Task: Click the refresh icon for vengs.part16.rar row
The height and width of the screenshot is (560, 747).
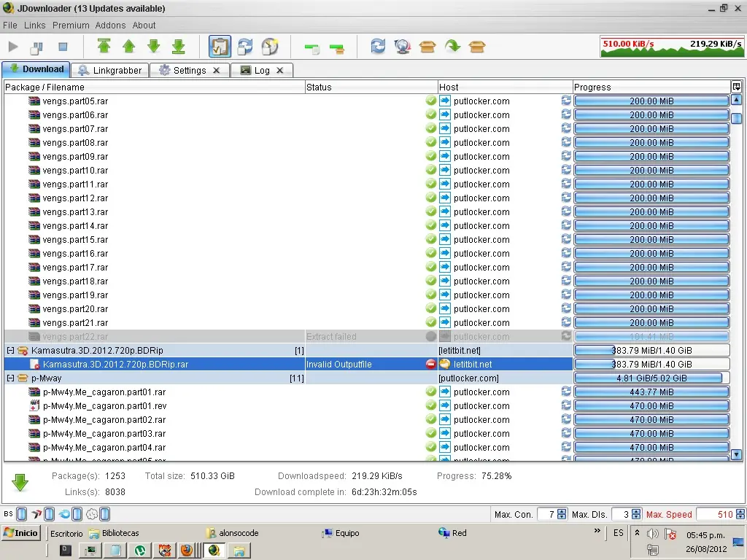Action: 566,253
